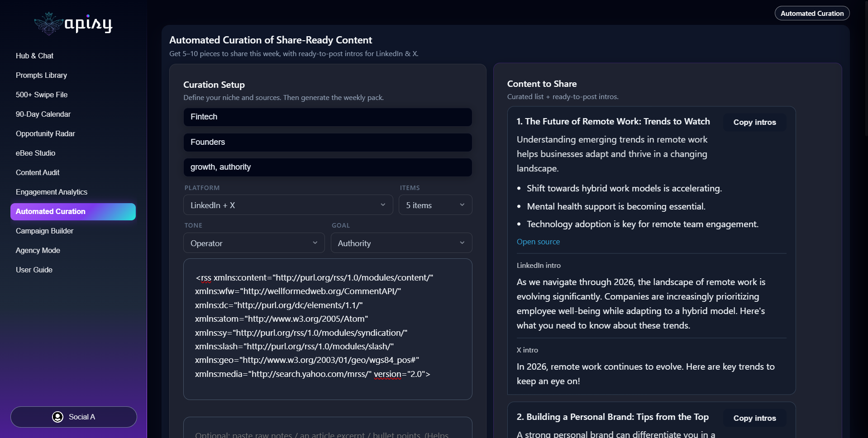868x438 pixels.
Task: Open the Goal dropdown set to Authority
Action: tap(401, 243)
